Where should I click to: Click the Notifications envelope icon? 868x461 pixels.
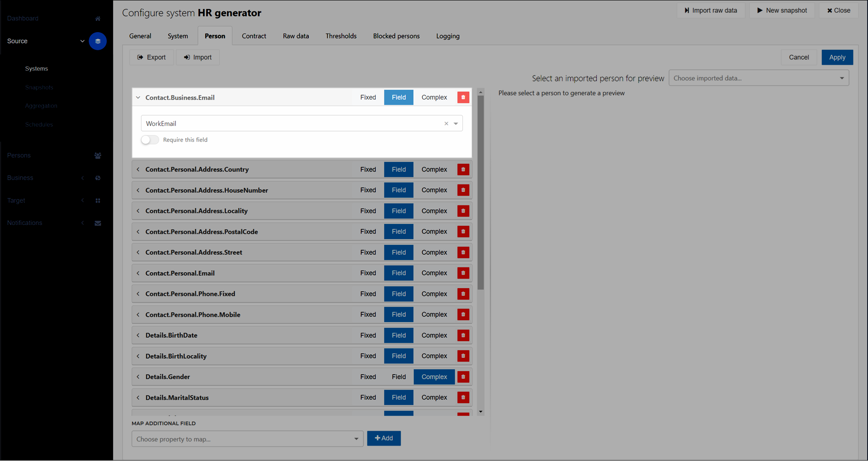click(98, 223)
